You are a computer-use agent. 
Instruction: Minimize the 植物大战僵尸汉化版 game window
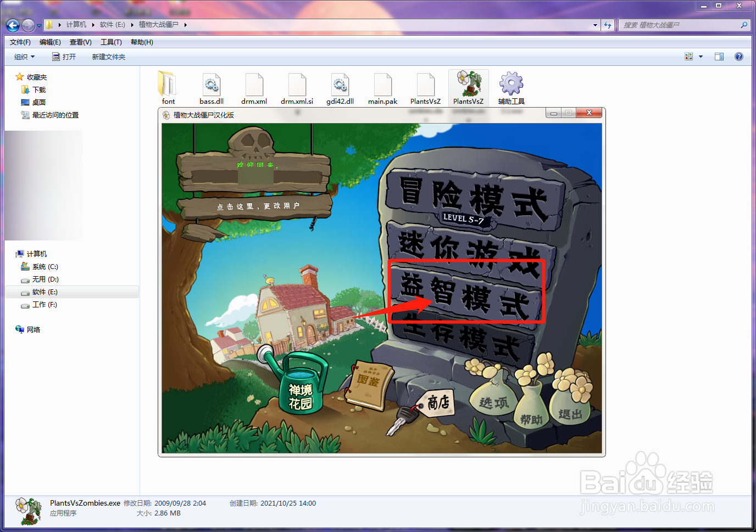click(x=554, y=113)
